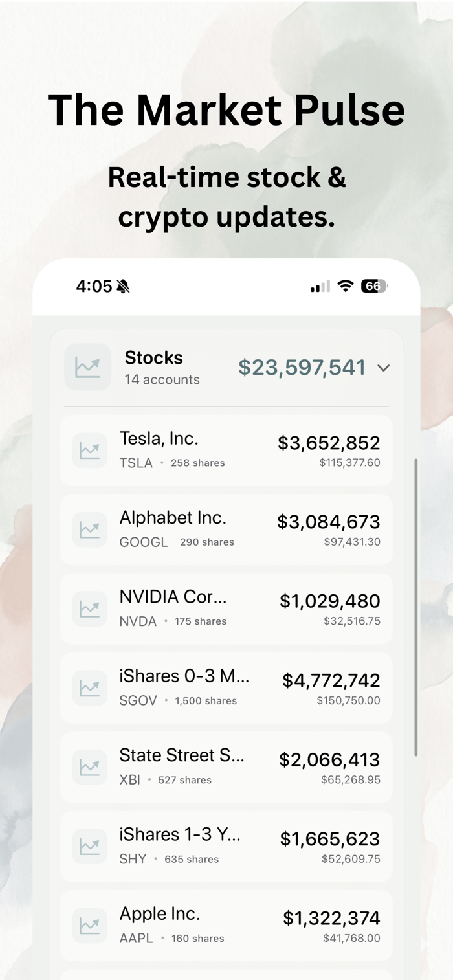Tap the battery indicator in status bar
Image resolution: width=453 pixels, height=980 pixels.
coord(374,286)
